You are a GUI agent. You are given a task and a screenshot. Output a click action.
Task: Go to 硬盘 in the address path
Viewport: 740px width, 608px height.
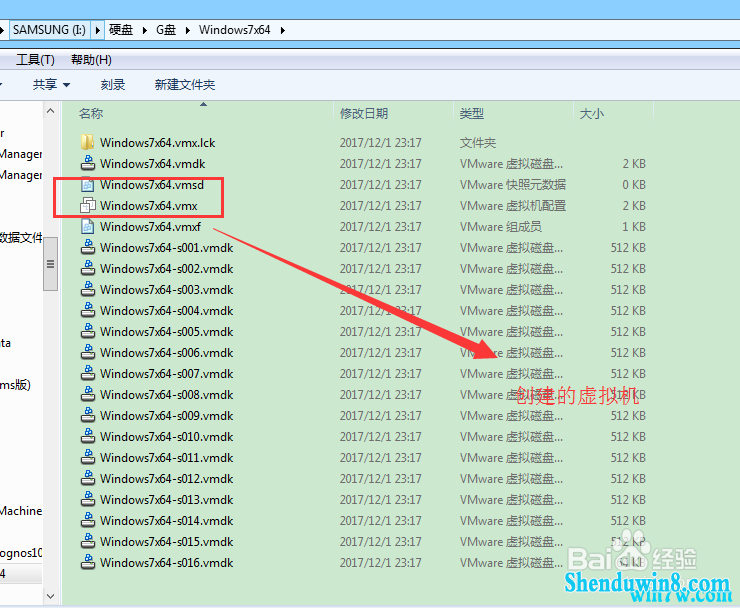pyautogui.click(x=121, y=30)
